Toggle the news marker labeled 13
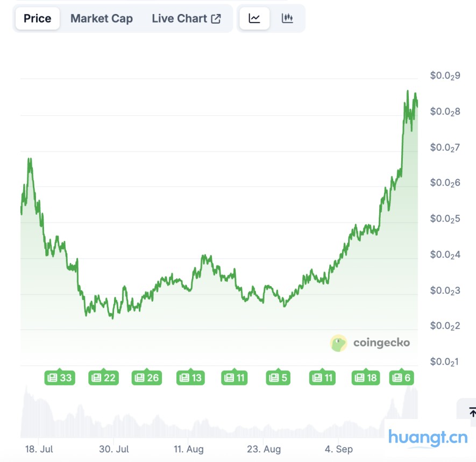 tap(189, 378)
